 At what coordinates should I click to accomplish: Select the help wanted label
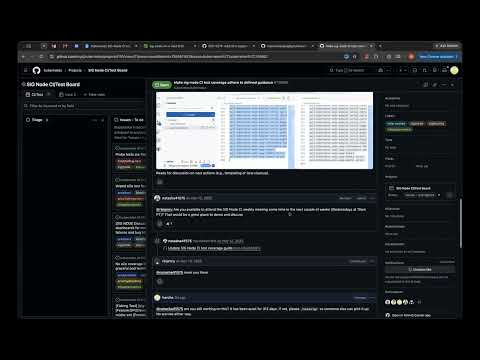tap(396, 124)
